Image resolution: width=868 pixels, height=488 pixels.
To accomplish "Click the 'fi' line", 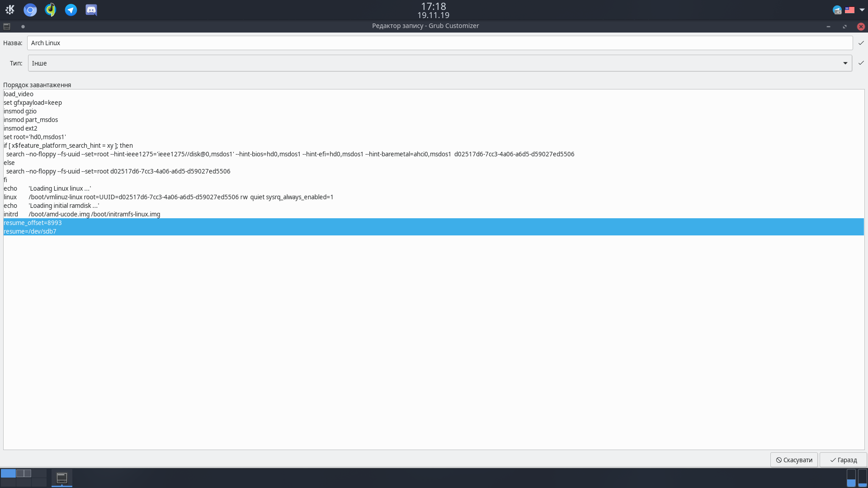I will [5, 180].
